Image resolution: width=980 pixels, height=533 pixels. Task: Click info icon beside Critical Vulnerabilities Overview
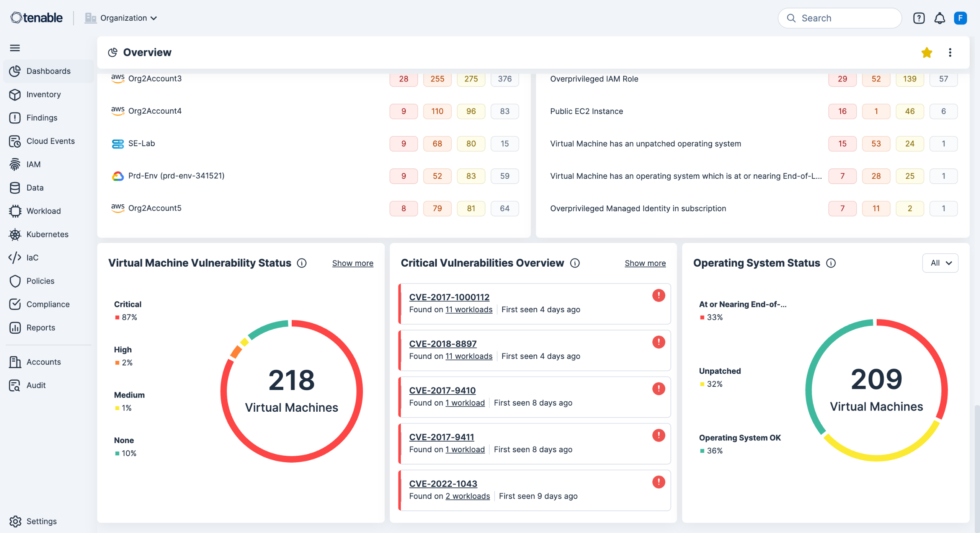[575, 263]
